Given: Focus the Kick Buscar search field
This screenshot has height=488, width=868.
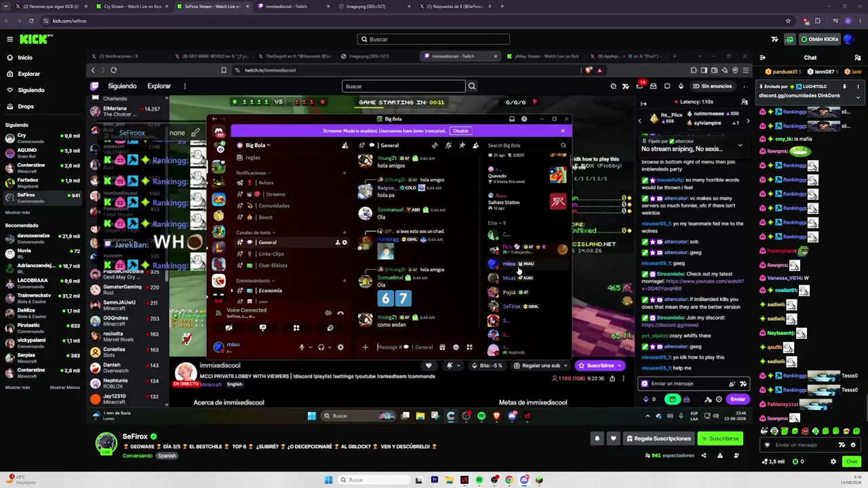Looking at the screenshot, I should tap(433, 39).
